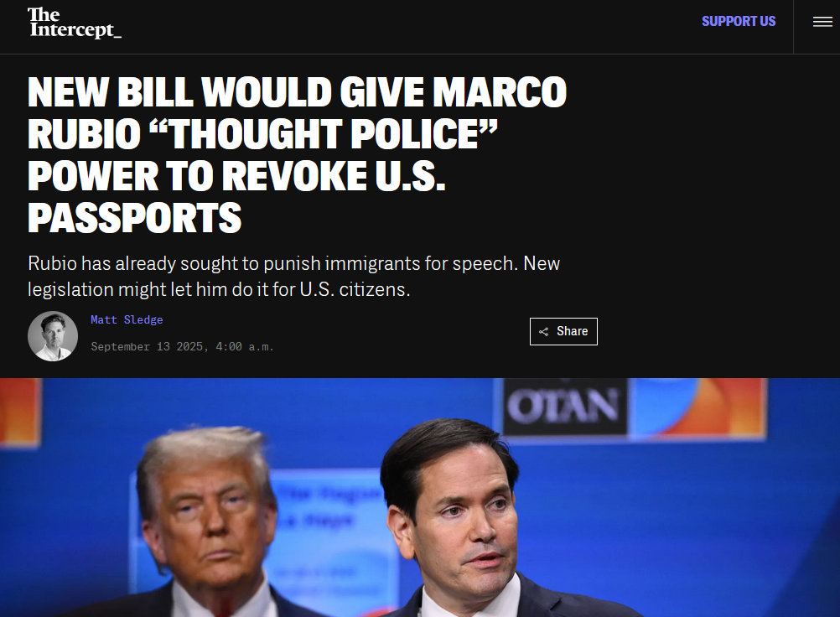
Task: Click the OTAN sign in the photo
Action: (564, 406)
